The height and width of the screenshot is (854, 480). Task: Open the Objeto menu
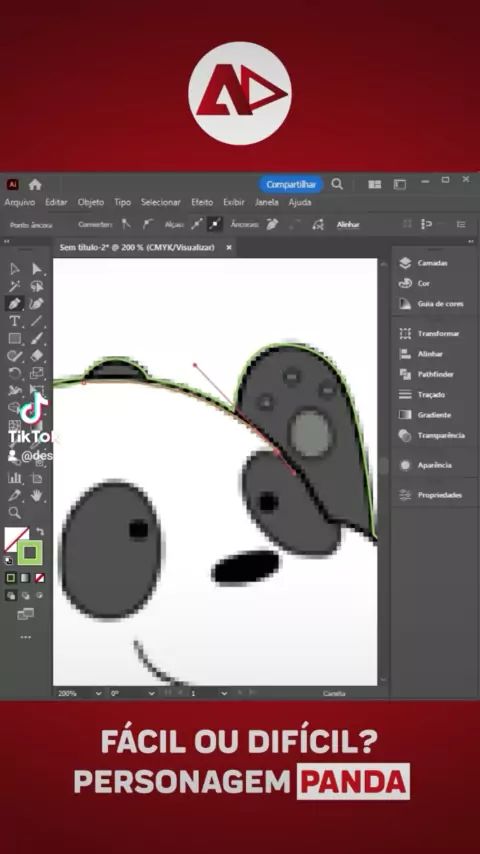tap(90, 202)
